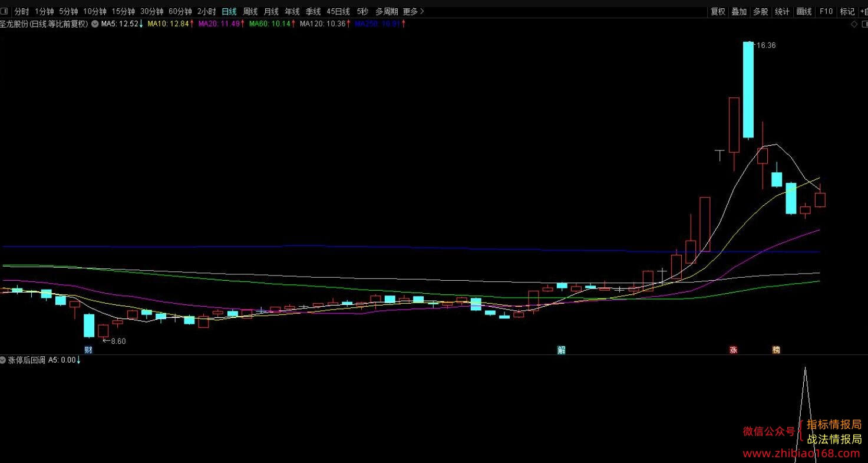Click the +自 add to watchlist button
This screenshot has height=463, width=868.
click(863, 11)
